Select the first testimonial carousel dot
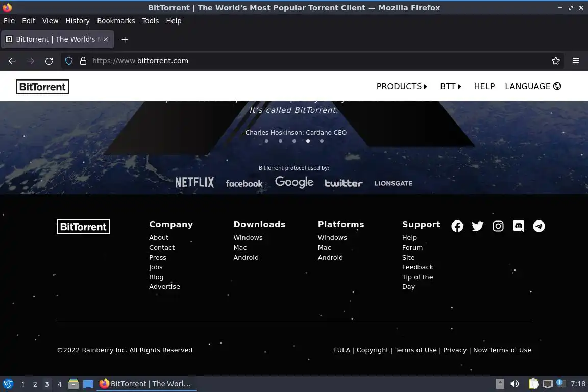 pyautogui.click(x=266, y=141)
